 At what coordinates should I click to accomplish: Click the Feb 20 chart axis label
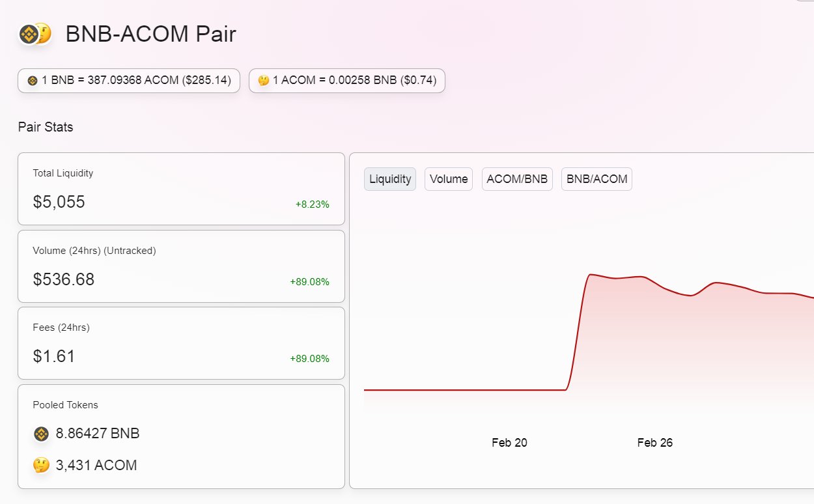(509, 443)
